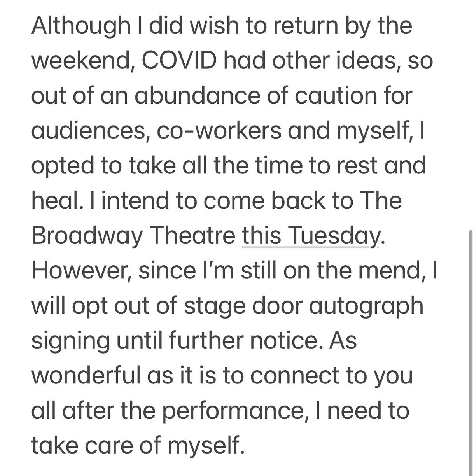Click the word "performance" in the note

point(232,410)
